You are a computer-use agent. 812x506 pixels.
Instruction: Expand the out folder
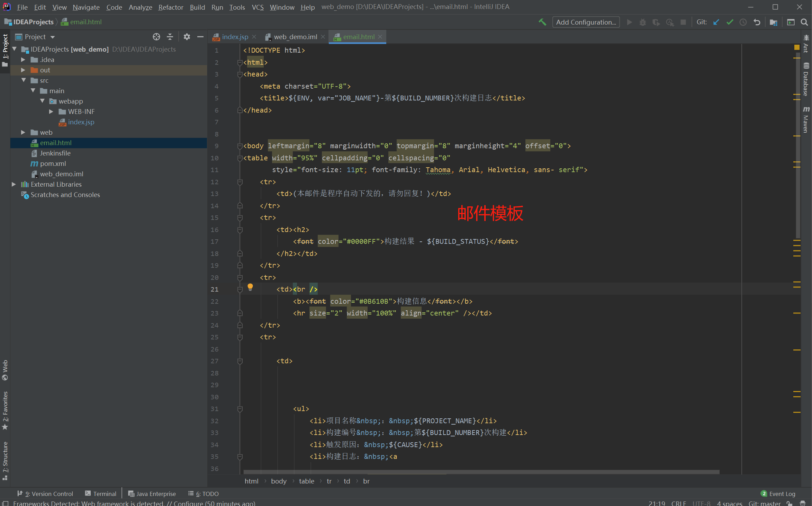[23, 70]
